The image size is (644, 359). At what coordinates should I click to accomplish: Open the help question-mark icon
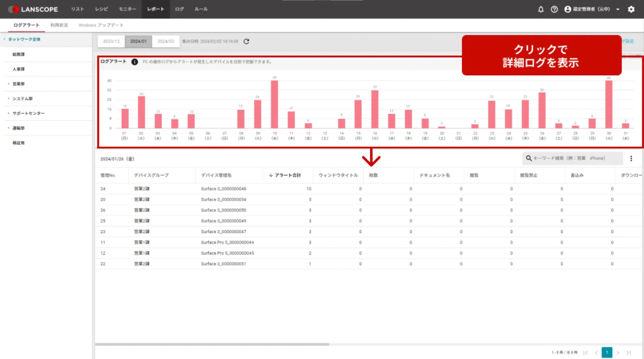point(554,9)
